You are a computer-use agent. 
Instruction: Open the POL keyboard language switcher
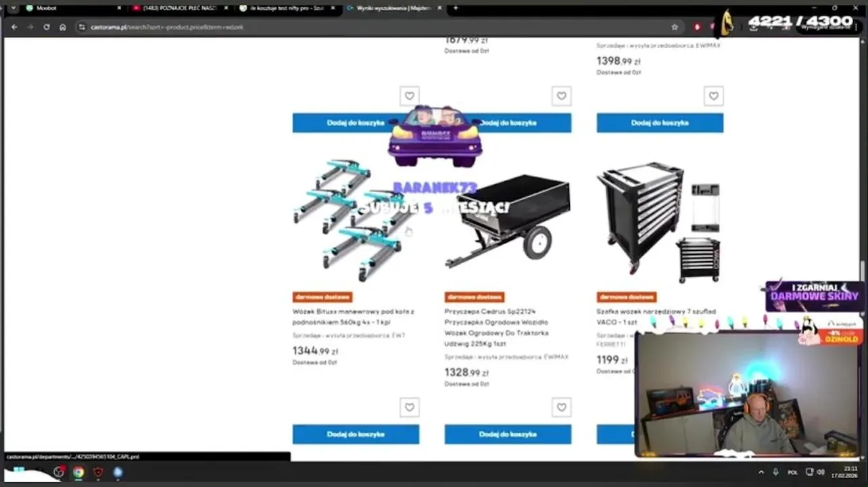[792, 472]
